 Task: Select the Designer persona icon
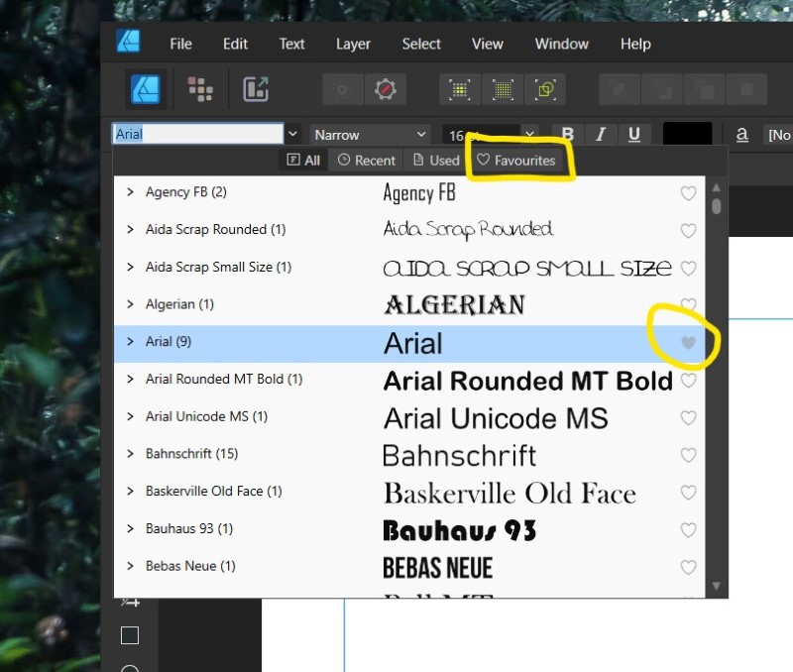pyautogui.click(x=146, y=89)
